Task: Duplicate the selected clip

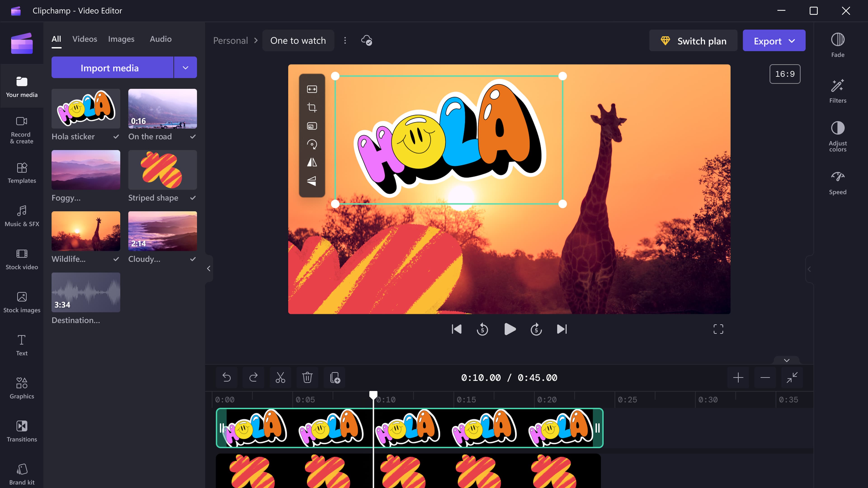Action: coord(335,378)
